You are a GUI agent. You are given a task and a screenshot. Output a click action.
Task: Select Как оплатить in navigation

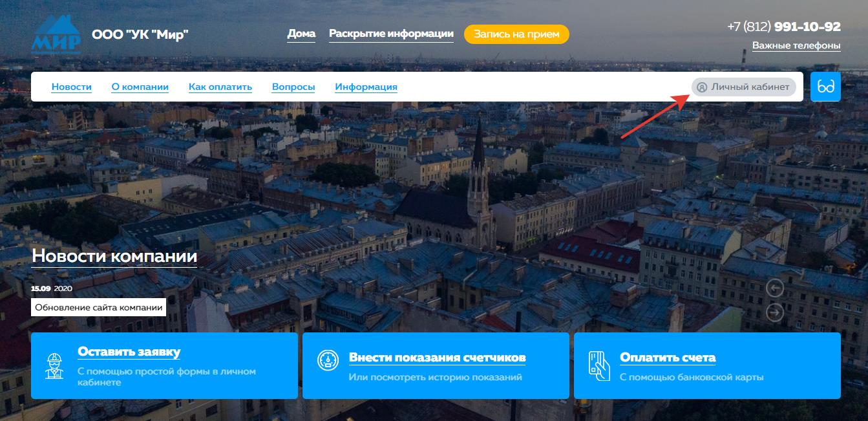click(x=220, y=87)
